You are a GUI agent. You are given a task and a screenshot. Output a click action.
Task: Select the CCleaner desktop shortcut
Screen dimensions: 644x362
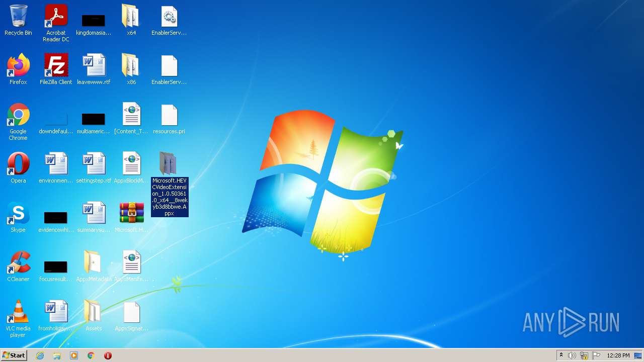pos(18,266)
